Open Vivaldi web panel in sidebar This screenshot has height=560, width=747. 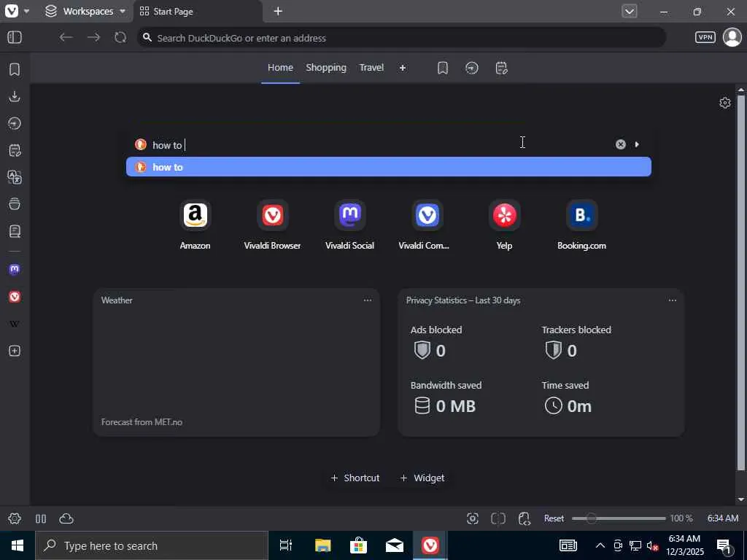pyautogui.click(x=15, y=297)
